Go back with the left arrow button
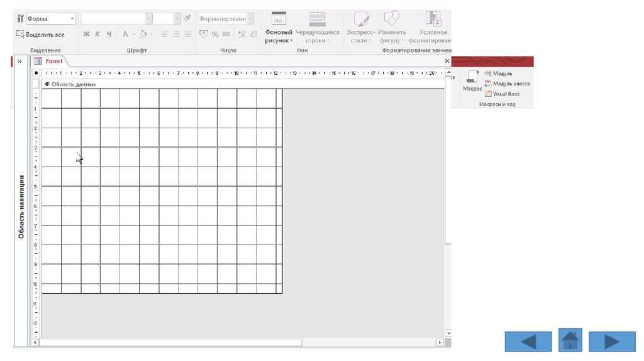The image size is (644, 361). tap(528, 342)
